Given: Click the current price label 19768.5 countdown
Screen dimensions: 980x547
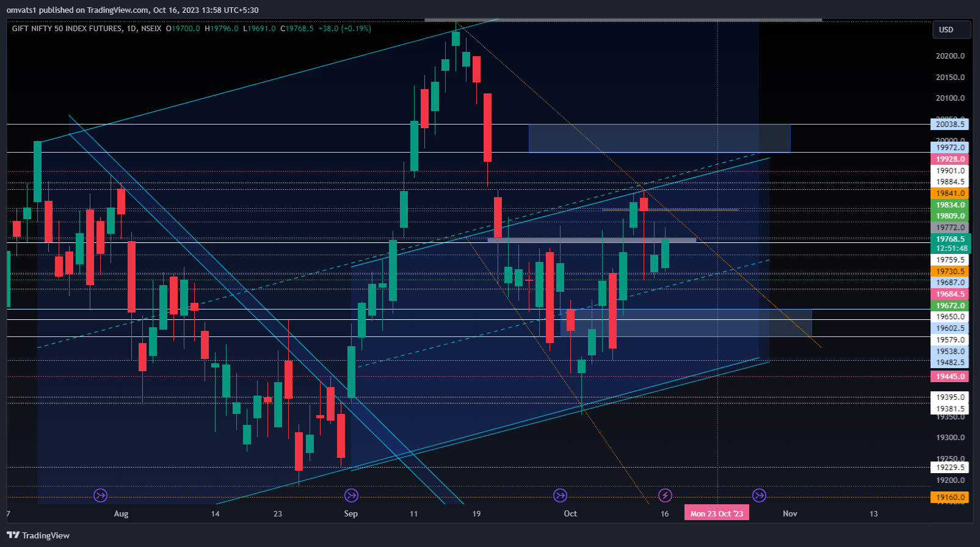Looking at the screenshot, I should click(951, 244).
